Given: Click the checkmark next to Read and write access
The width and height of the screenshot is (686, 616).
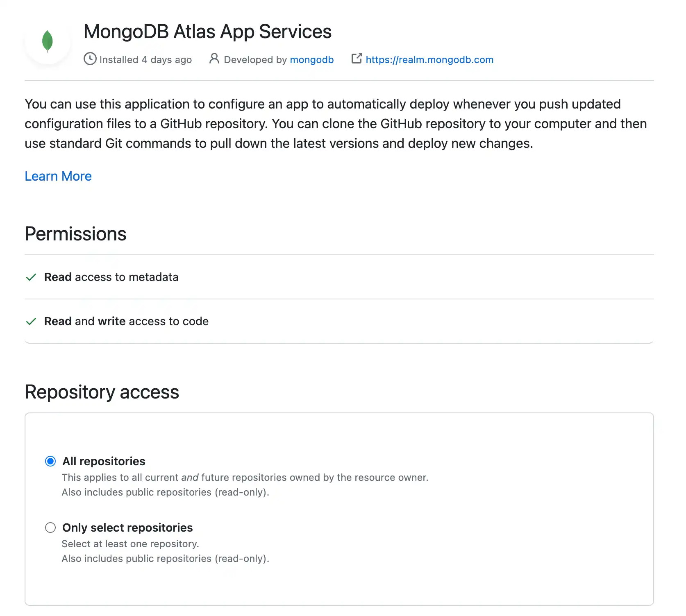Looking at the screenshot, I should (31, 322).
